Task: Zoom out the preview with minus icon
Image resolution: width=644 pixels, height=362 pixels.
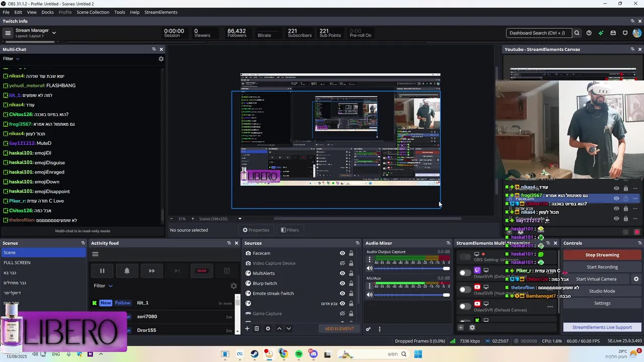Action: (172, 219)
